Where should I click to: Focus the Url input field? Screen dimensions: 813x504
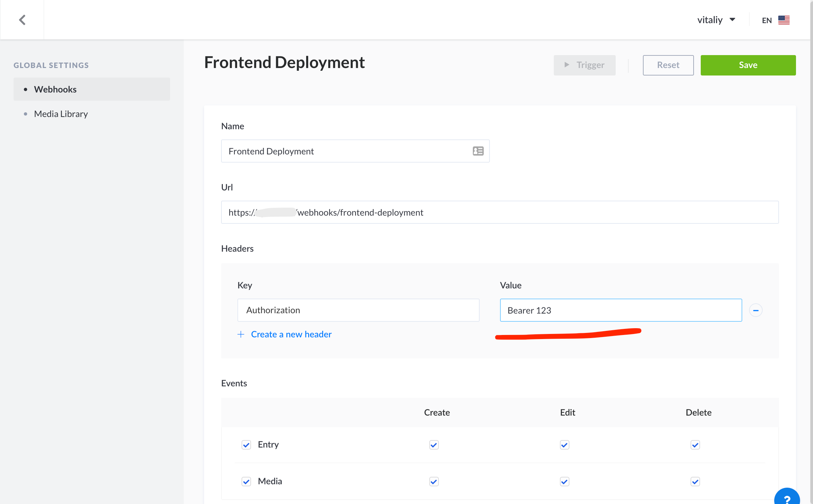(x=499, y=212)
